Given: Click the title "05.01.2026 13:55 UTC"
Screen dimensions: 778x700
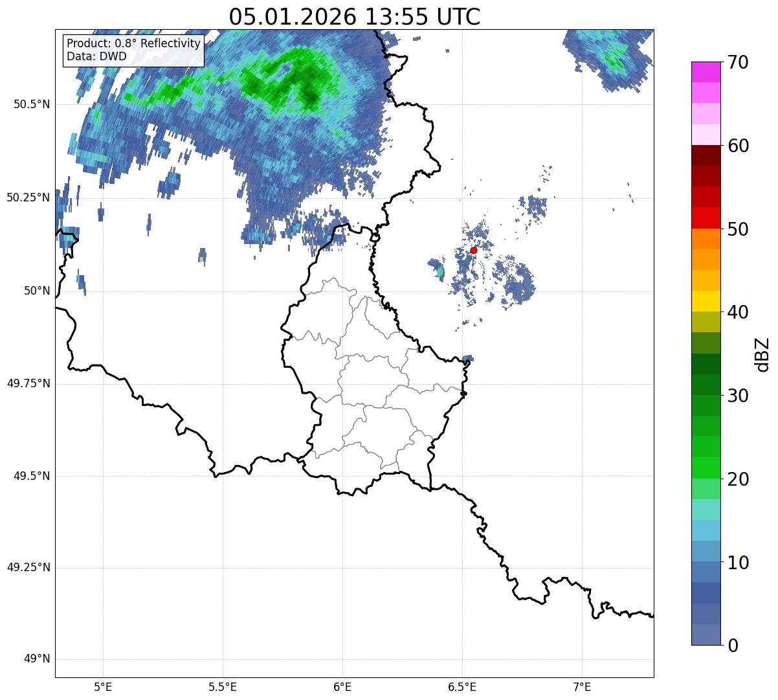Looking at the screenshot, I should [355, 16].
